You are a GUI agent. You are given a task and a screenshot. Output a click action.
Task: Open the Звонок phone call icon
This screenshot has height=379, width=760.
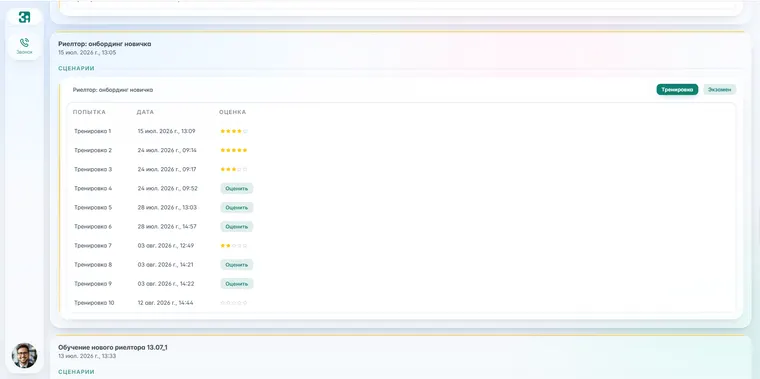point(24,47)
